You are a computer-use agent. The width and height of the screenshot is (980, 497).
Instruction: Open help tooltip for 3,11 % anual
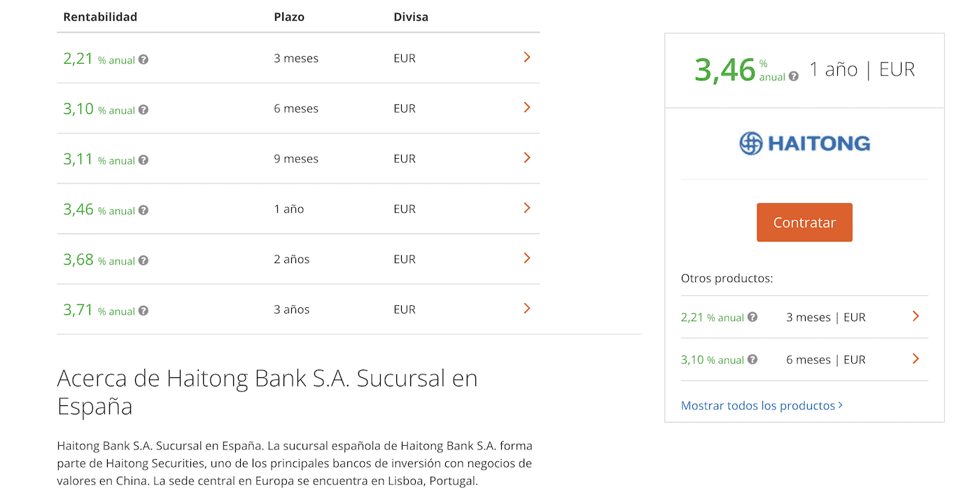[143, 160]
